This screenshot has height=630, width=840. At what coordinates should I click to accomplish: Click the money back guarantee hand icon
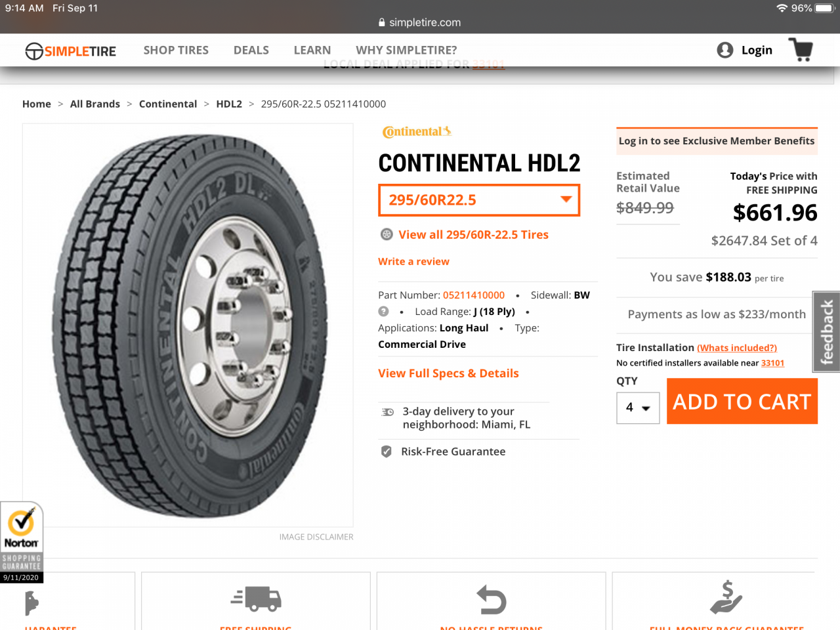click(726, 597)
